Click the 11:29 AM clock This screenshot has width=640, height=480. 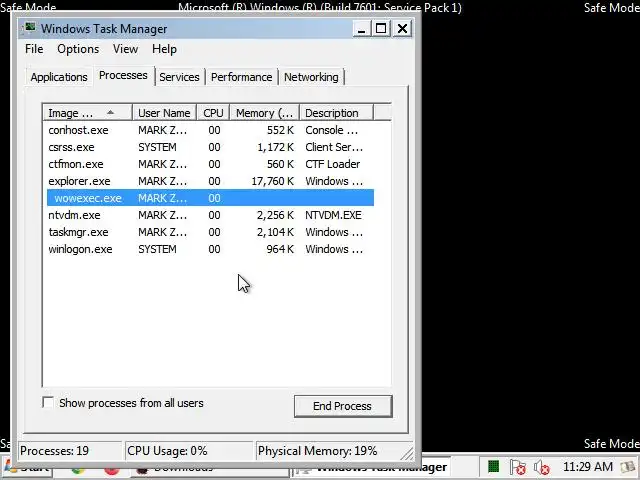588,467
